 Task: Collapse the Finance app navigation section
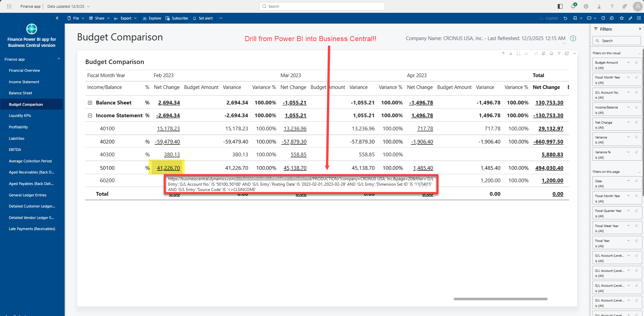click(59, 59)
